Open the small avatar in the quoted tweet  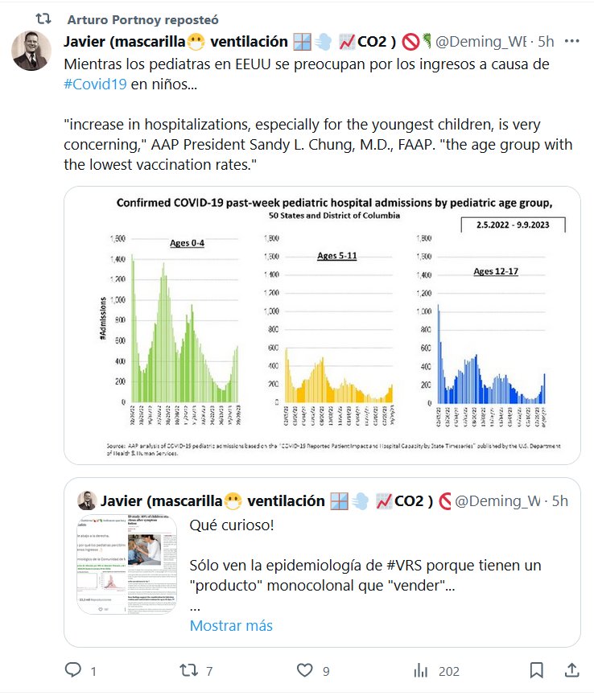pos(86,500)
